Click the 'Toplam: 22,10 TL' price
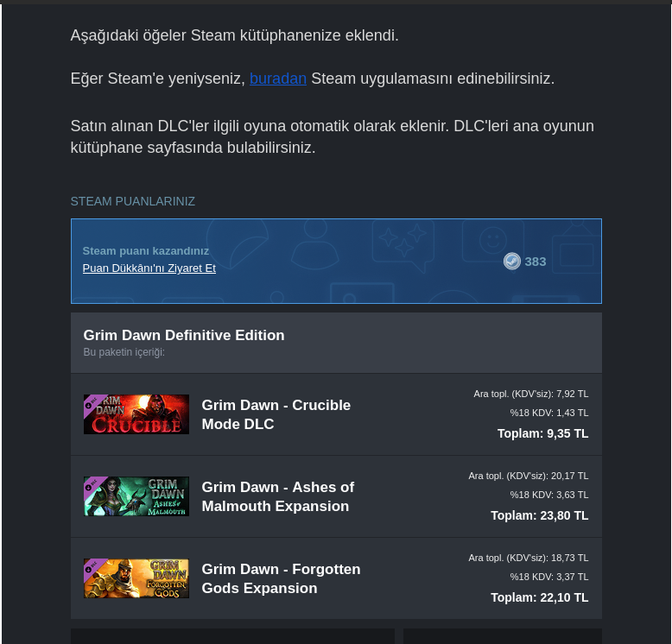Image resolution: width=672 pixels, height=644 pixels. pos(539,597)
